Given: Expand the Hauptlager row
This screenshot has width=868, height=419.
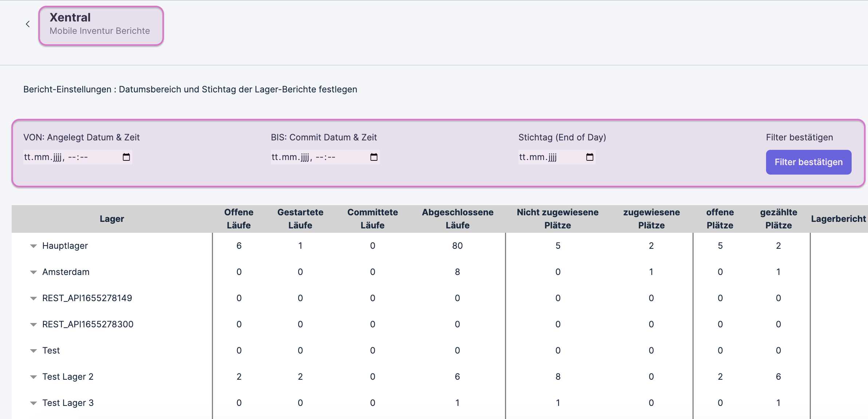Looking at the screenshot, I should [33, 246].
